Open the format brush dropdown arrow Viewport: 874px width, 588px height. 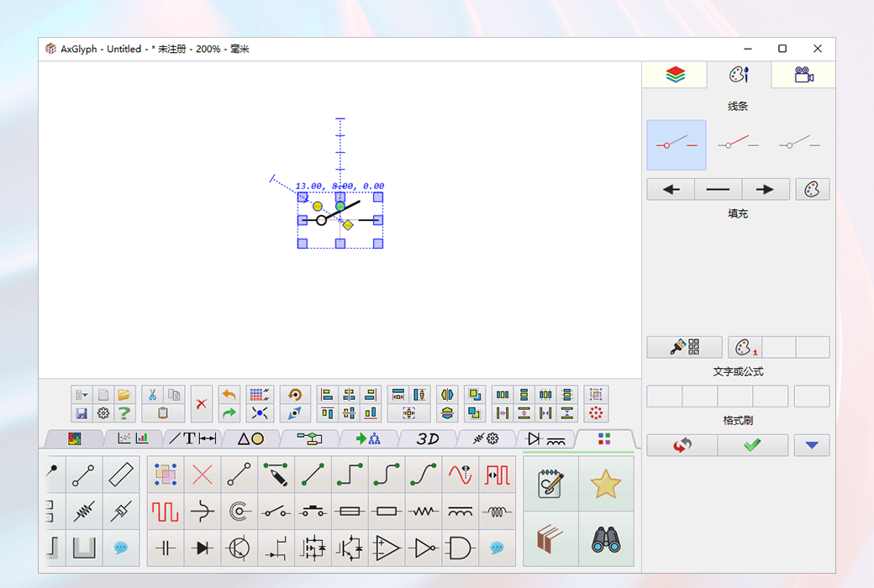810,444
